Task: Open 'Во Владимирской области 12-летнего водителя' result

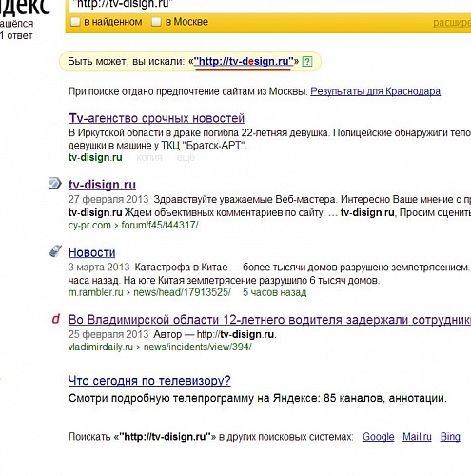Action: coord(269,320)
